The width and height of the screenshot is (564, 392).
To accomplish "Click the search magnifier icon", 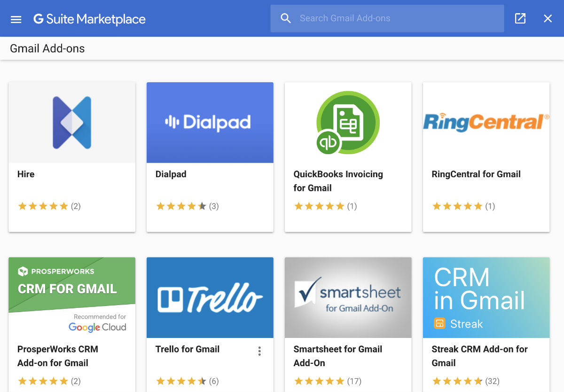I will point(286,18).
